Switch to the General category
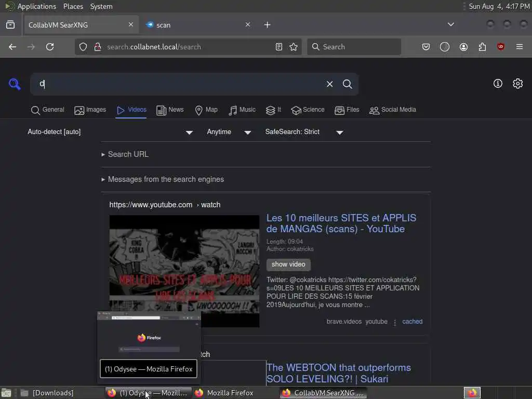This screenshot has height=399, width=532. [47, 110]
